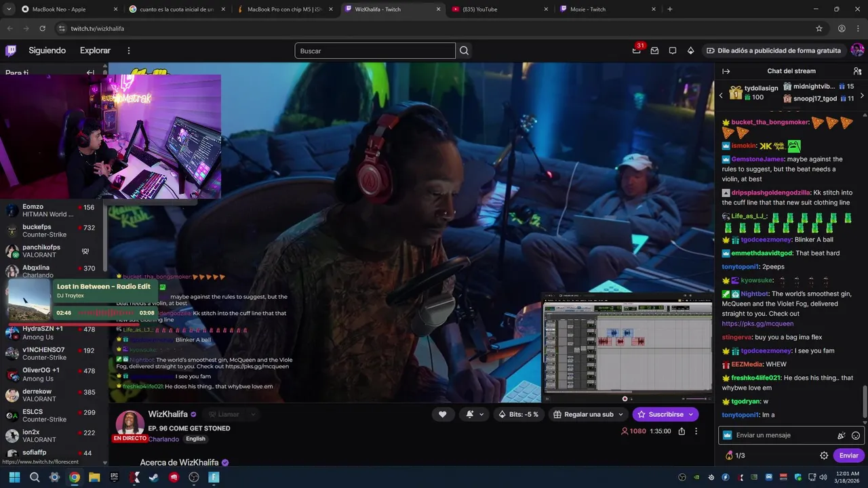
Task: Open buckefps Counter-Strike channel in sidebar
Action: (x=52, y=230)
